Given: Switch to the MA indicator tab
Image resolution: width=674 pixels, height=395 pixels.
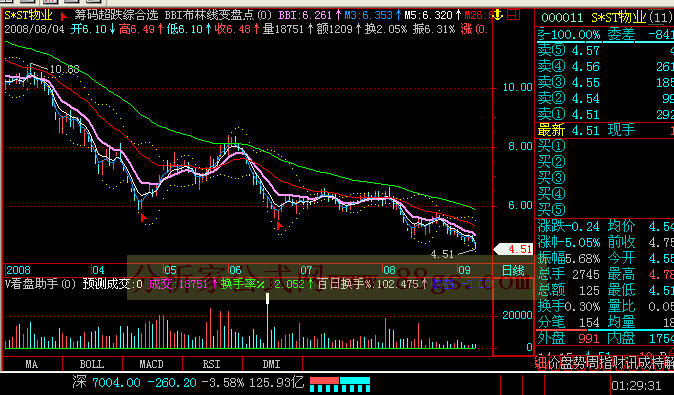Looking at the screenshot, I should pyautogui.click(x=31, y=364).
